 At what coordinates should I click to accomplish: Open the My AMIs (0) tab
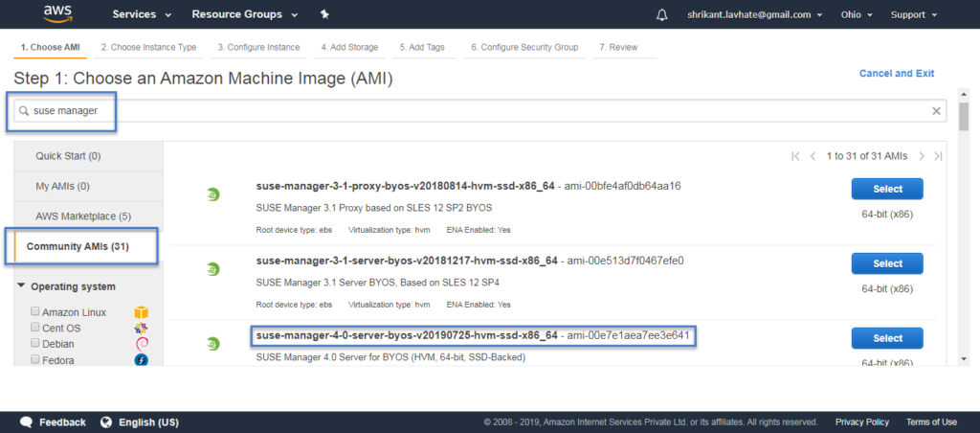click(x=89, y=187)
